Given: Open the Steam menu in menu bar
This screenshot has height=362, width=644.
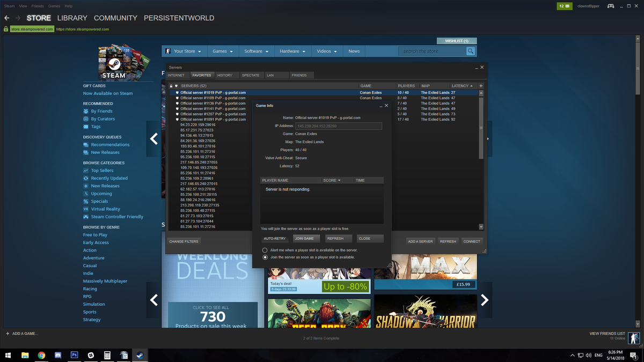Looking at the screenshot, I should (x=10, y=6).
